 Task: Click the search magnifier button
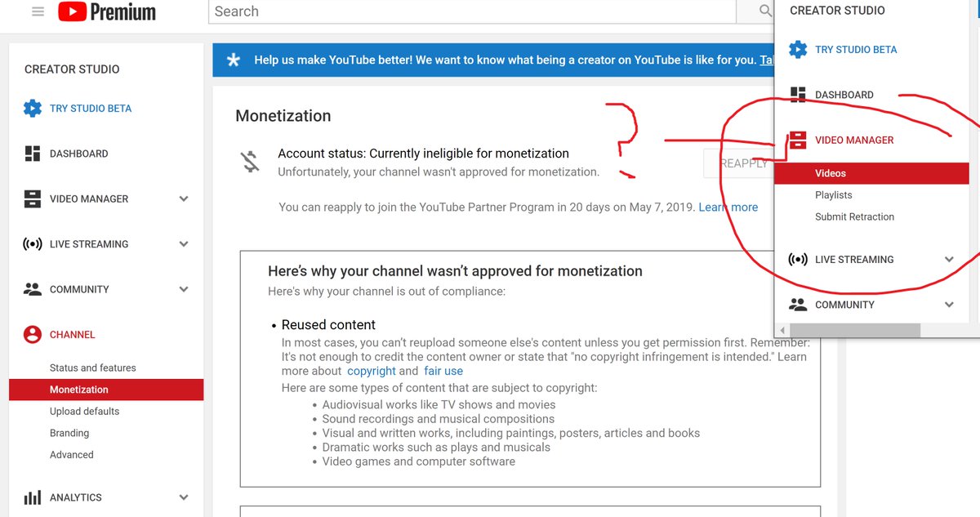pos(764,11)
